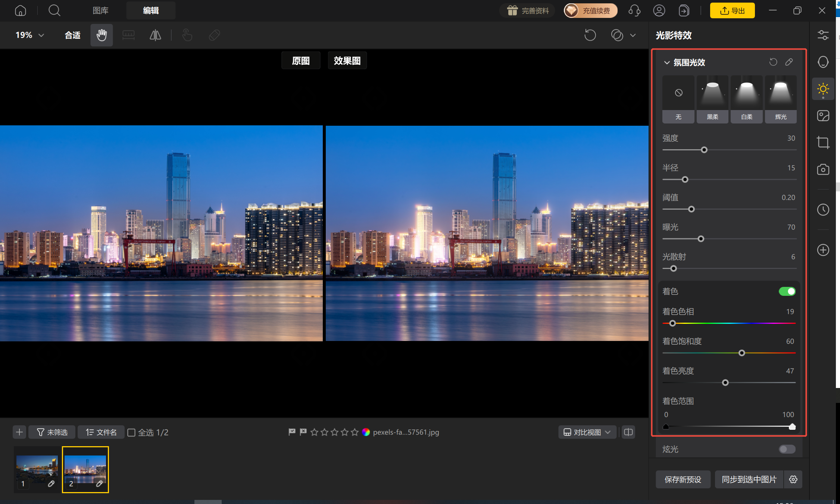Select thumbnail number 1 in filmstrip

[x=37, y=470]
